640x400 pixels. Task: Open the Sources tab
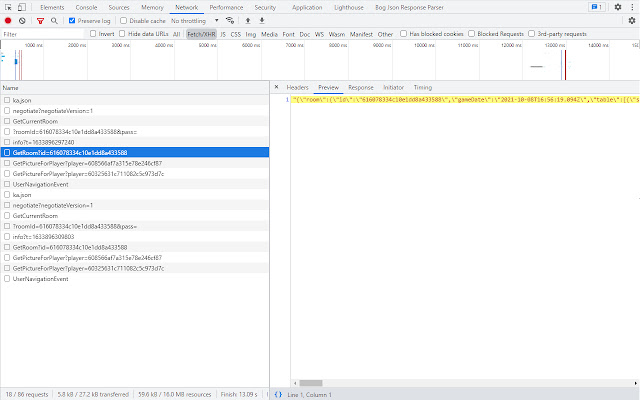(119, 7)
